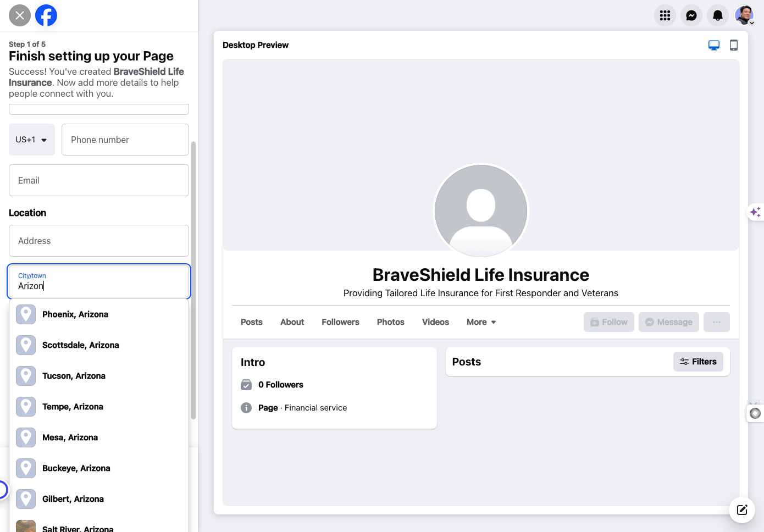Open the account profile picture menu

[x=744, y=15]
